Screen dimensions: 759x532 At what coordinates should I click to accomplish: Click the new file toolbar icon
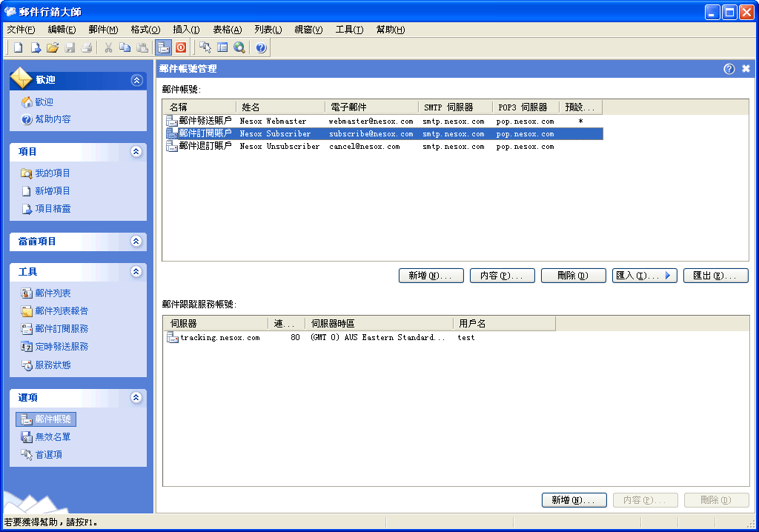pyautogui.click(x=19, y=47)
